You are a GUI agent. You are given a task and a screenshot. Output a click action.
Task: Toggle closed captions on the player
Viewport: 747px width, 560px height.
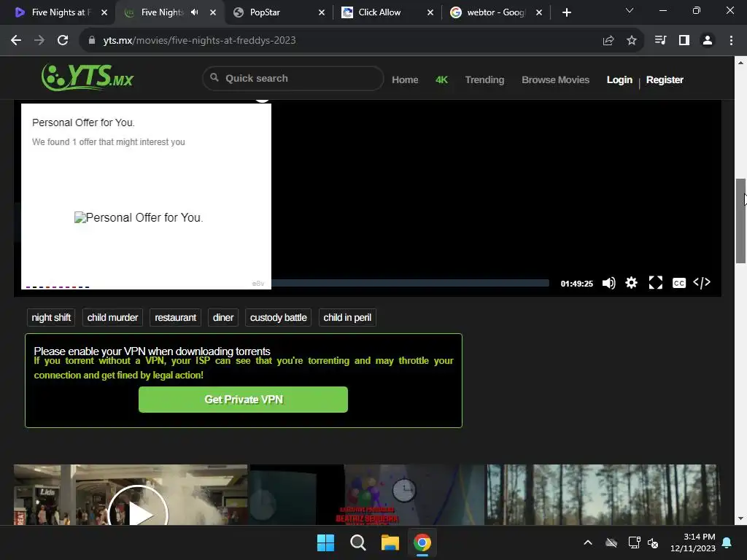click(x=679, y=283)
